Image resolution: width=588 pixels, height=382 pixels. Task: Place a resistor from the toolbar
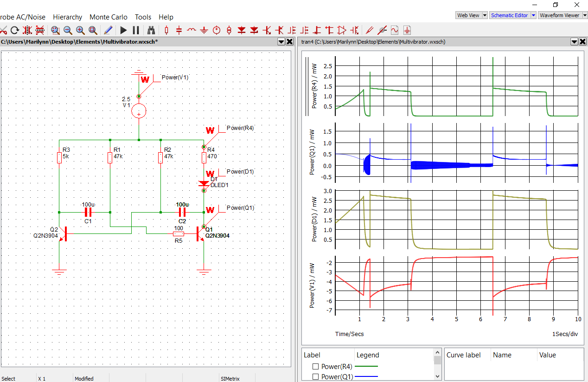(x=167, y=30)
